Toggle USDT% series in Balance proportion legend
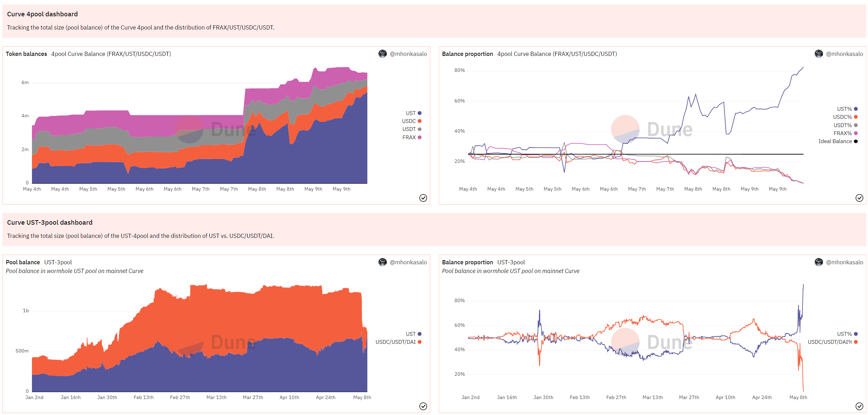The image size is (868, 415). tap(842, 125)
